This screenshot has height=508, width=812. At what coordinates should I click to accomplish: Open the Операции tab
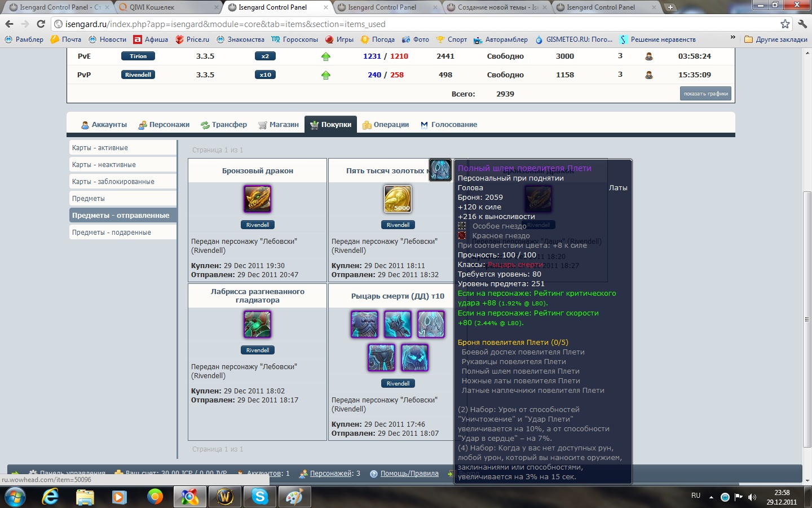(x=386, y=125)
